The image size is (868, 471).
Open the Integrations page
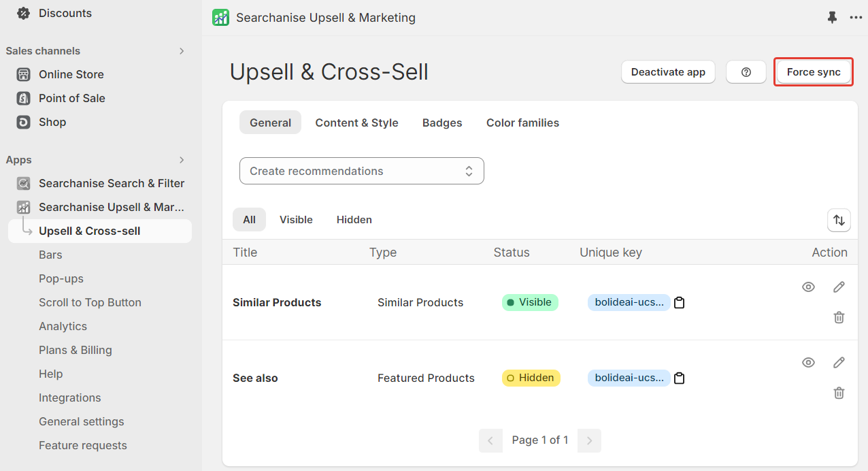[x=69, y=397]
